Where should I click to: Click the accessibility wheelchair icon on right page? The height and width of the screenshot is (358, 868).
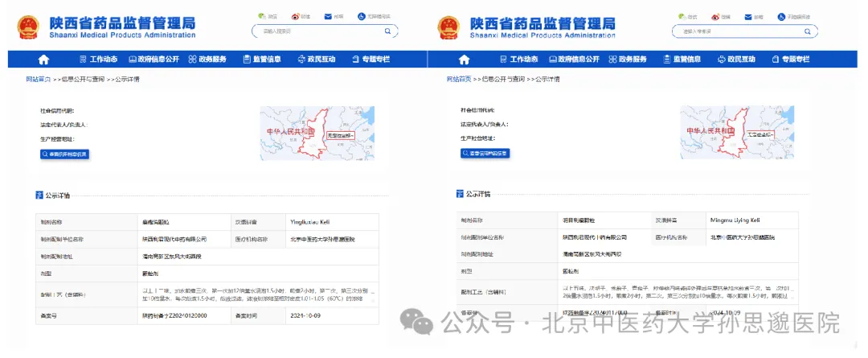coord(782,17)
